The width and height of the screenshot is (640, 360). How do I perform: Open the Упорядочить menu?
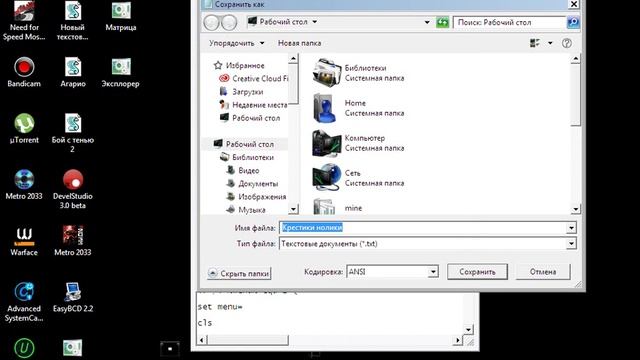click(x=236, y=43)
